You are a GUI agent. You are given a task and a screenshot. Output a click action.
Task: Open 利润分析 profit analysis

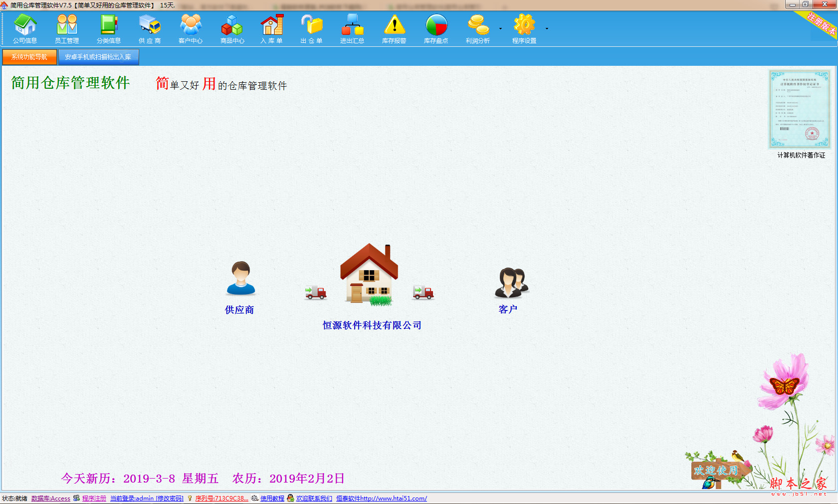[x=478, y=29]
